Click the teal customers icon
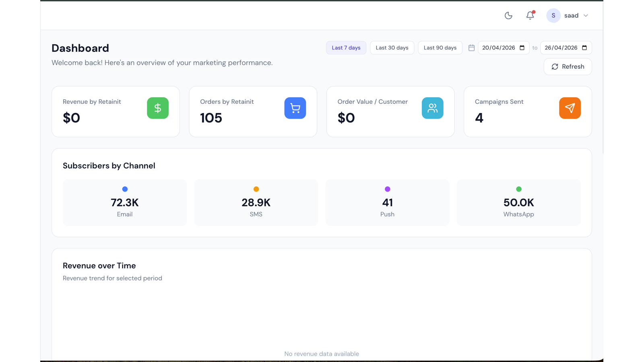The width and height of the screenshot is (644, 362). coord(433,108)
